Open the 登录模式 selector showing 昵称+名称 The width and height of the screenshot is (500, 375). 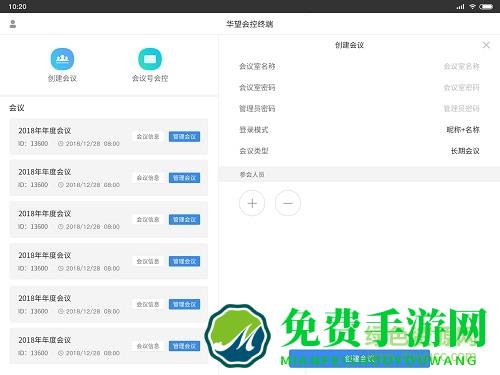(359, 130)
